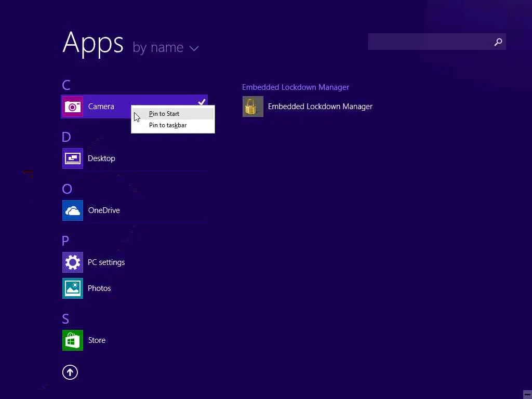Open the Camera app icon
This screenshot has width=532, height=399.
pos(72,107)
